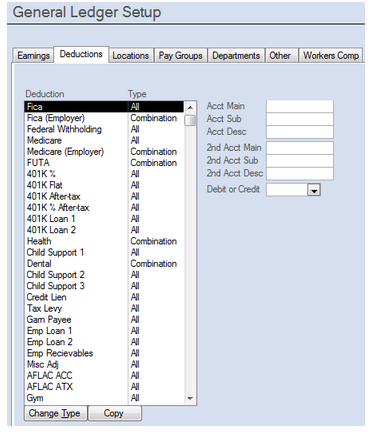The height and width of the screenshot is (432, 370).
Task: Click the deduction list scroll down arrow
Action: (x=190, y=398)
